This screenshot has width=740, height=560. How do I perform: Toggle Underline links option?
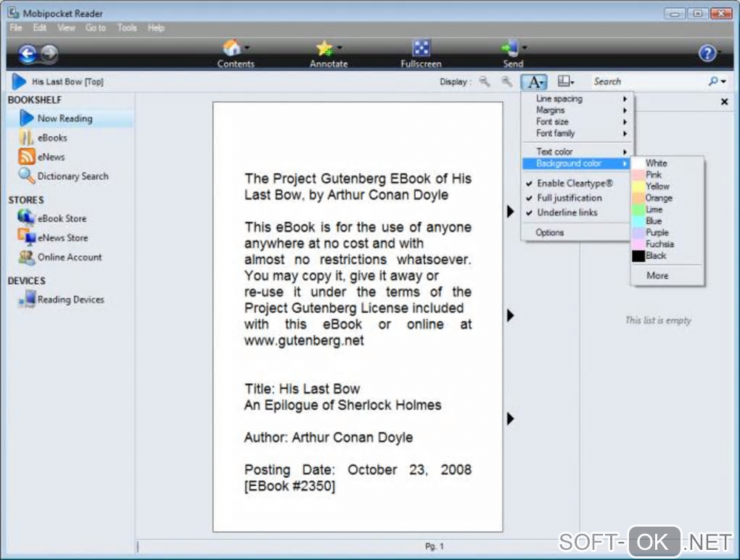coord(576,213)
